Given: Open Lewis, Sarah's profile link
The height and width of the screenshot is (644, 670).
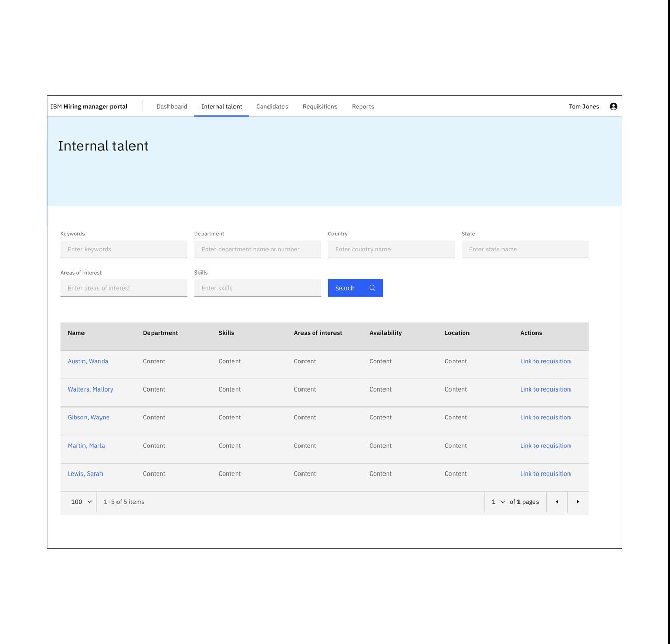Looking at the screenshot, I should pyautogui.click(x=85, y=473).
